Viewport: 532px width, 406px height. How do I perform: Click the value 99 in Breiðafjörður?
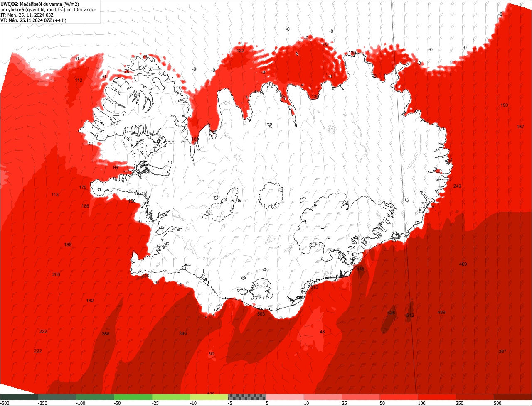116,167
